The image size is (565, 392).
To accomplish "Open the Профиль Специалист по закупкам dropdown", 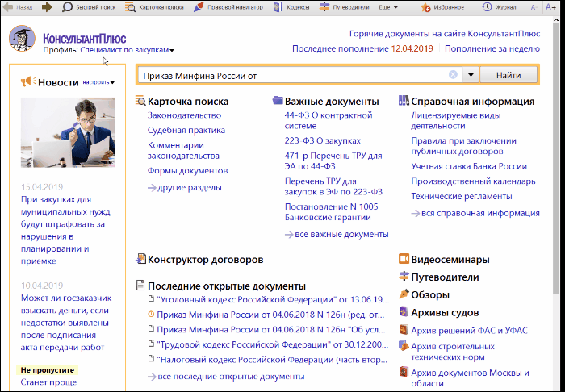I will [127, 50].
